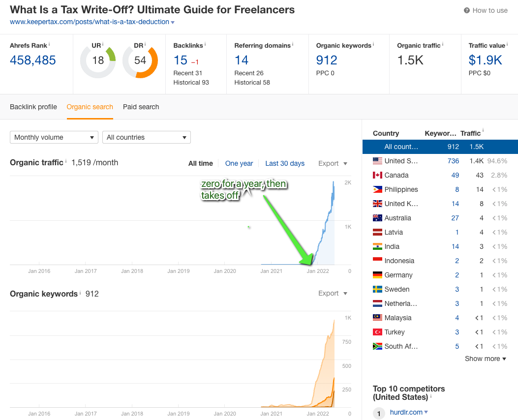Image resolution: width=518 pixels, height=420 pixels.
Task: Click the Latvia flag icon
Action: pos(377,232)
